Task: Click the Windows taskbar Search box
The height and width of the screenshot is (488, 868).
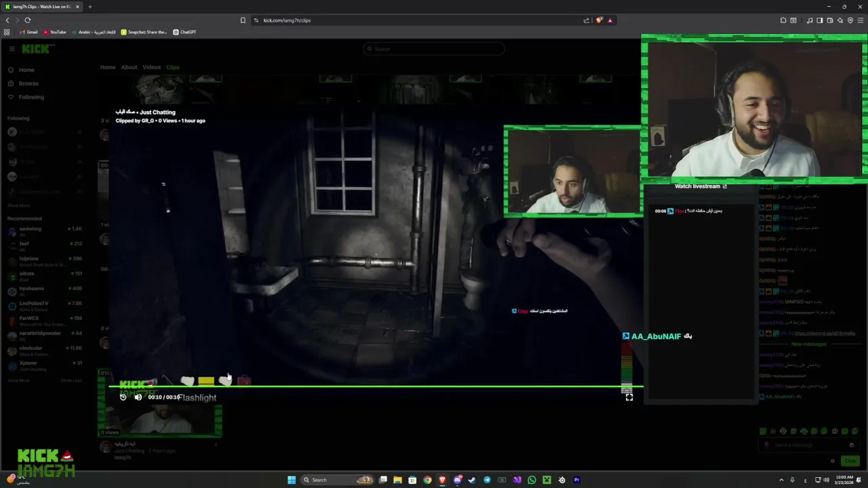Action: tap(338, 480)
